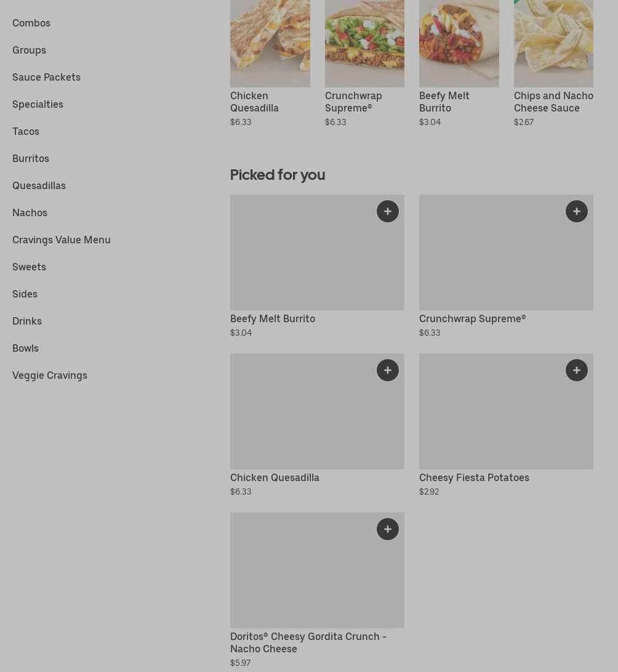The image size is (618, 672).
Task: View the Nachos menu section
Action: (30, 213)
